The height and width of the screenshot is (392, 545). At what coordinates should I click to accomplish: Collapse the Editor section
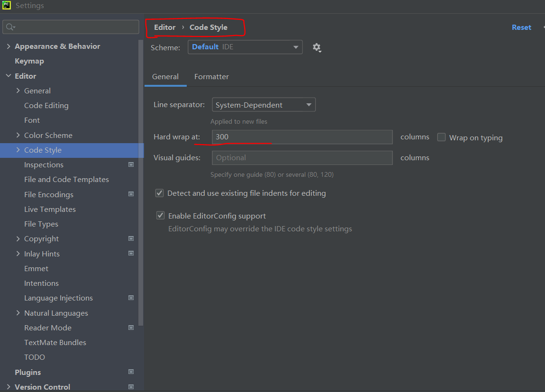tap(9, 76)
